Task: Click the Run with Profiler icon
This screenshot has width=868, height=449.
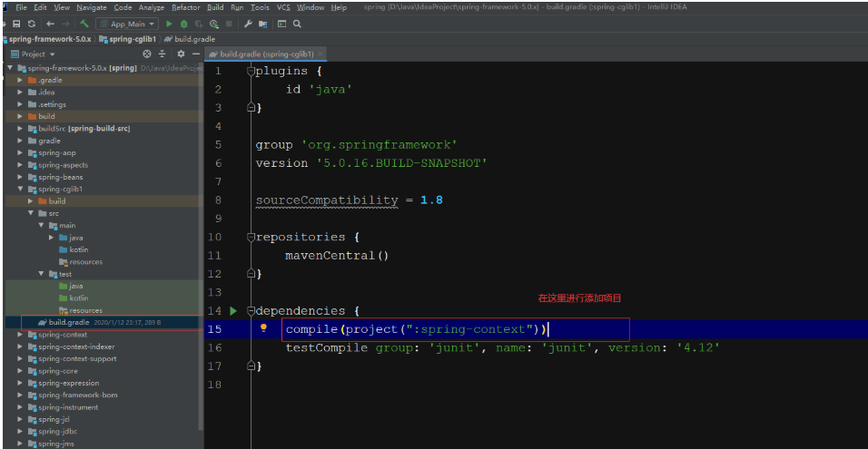Action: (x=213, y=24)
